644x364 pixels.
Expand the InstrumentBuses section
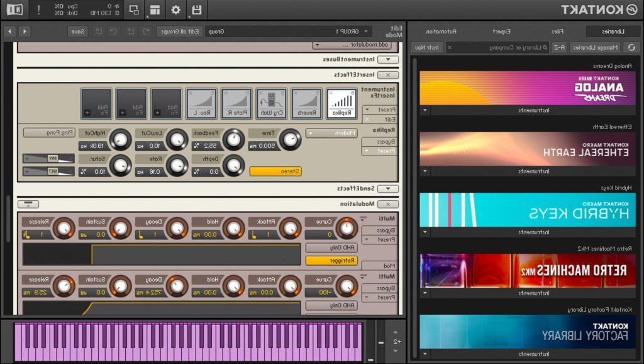coord(387,60)
